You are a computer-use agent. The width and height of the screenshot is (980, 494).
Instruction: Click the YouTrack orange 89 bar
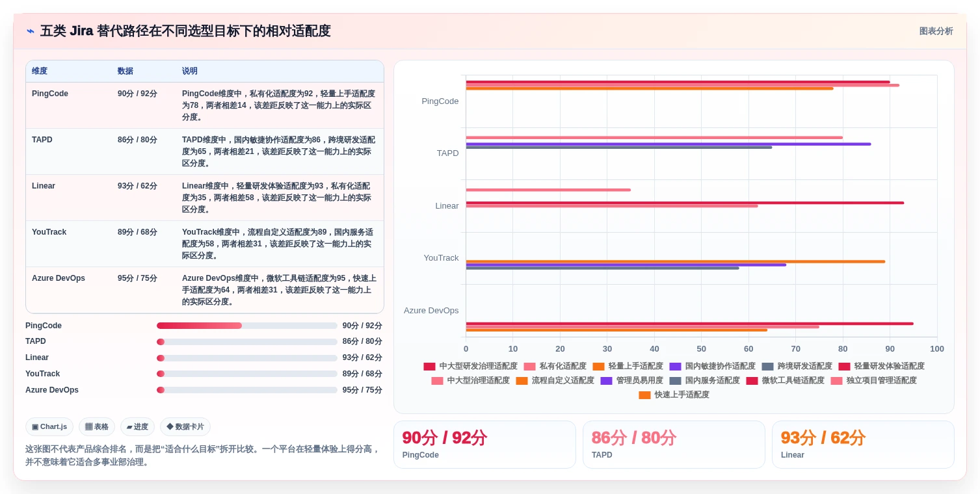click(676, 261)
